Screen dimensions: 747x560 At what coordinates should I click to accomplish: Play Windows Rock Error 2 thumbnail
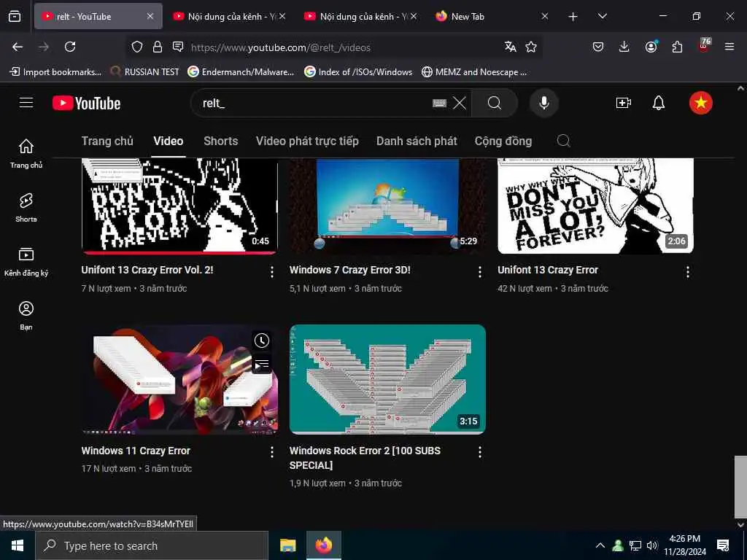pos(387,379)
